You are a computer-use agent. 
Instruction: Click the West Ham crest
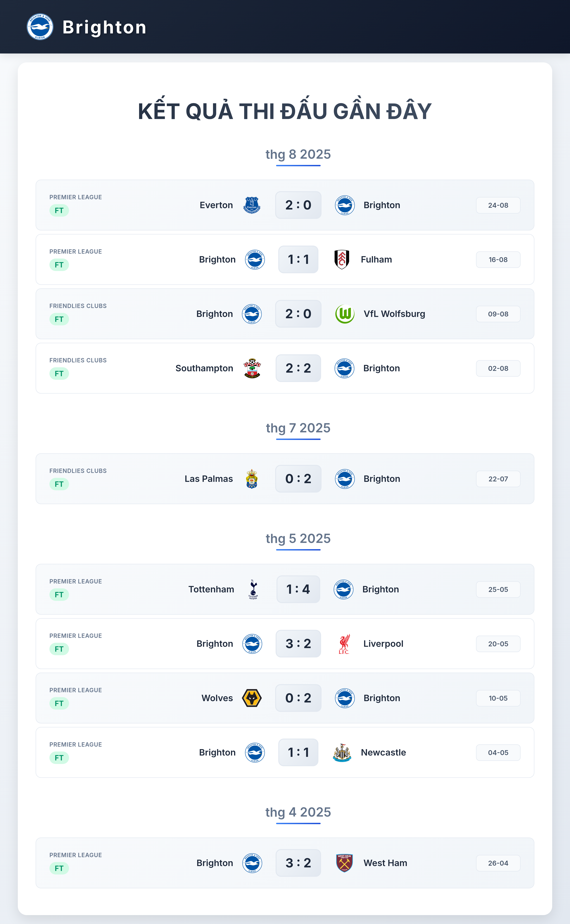tap(344, 863)
